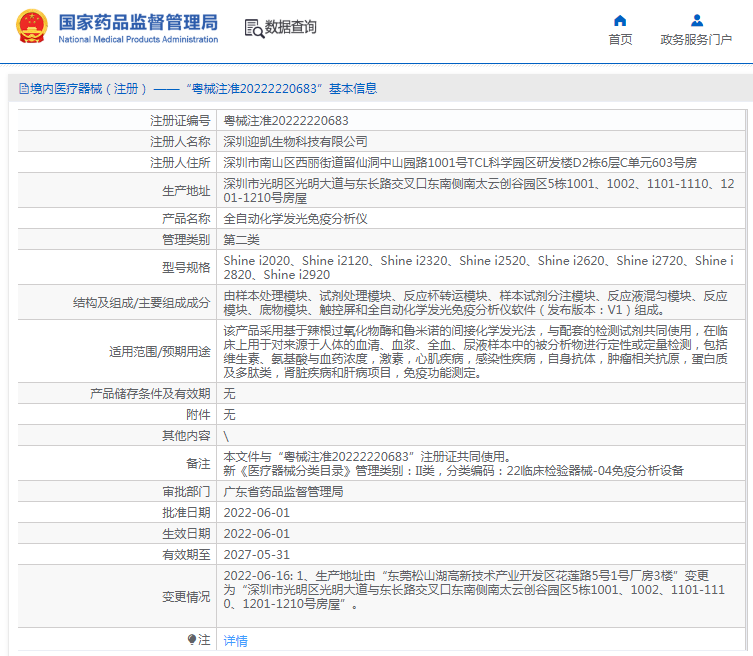753x656 pixels.
Task: Open 政务服务门户 user portal icon
Action: 697,21
